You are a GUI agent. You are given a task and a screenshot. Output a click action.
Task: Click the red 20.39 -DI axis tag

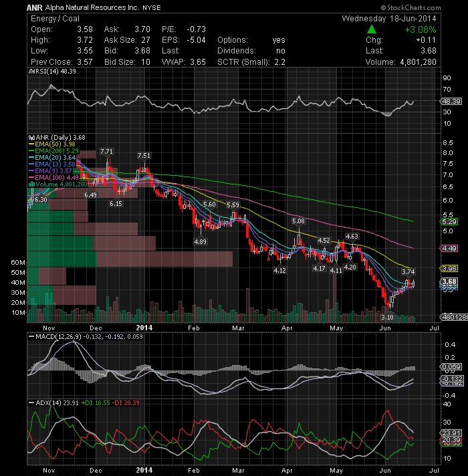tap(451, 440)
